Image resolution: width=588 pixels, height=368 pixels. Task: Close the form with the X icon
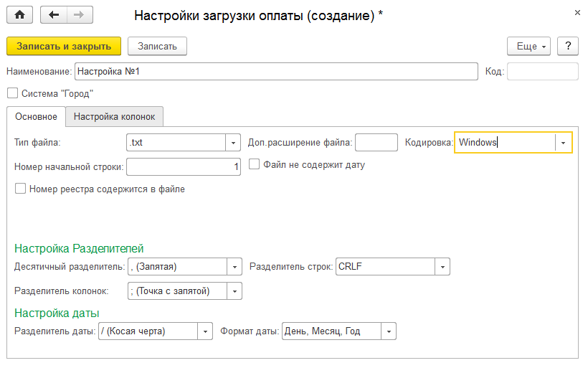pyautogui.click(x=577, y=13)
